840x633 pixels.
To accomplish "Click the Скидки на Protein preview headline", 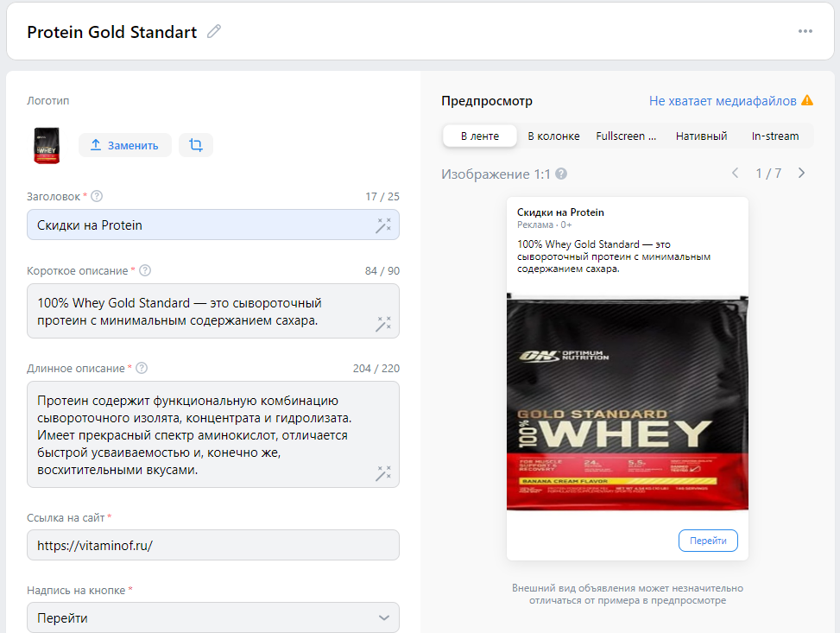I will click(x=560, y=212).
